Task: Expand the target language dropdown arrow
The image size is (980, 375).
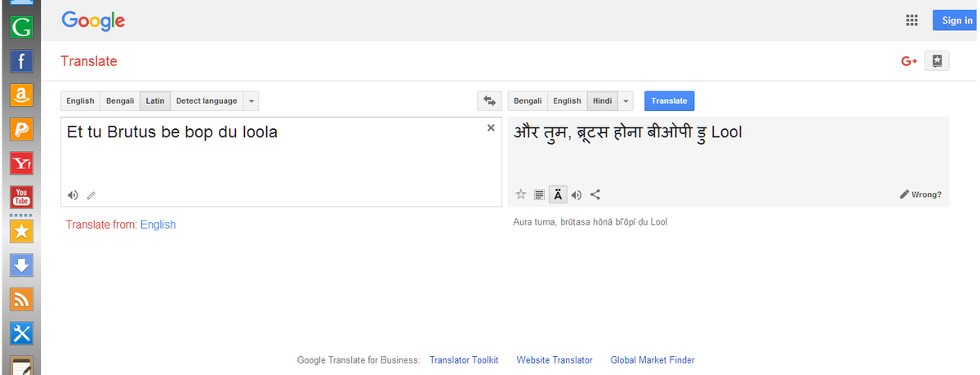Action: click(x=626, y=101)
